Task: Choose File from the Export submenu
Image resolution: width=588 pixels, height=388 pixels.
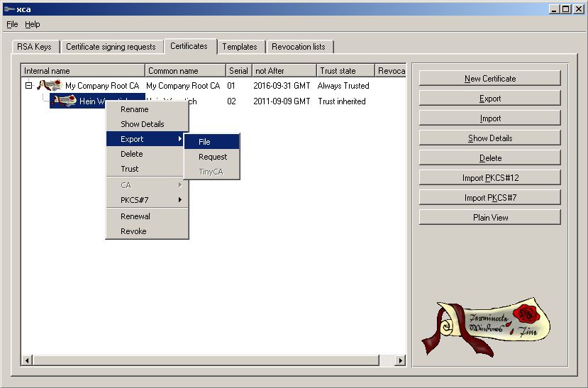Action: [211, 142]
